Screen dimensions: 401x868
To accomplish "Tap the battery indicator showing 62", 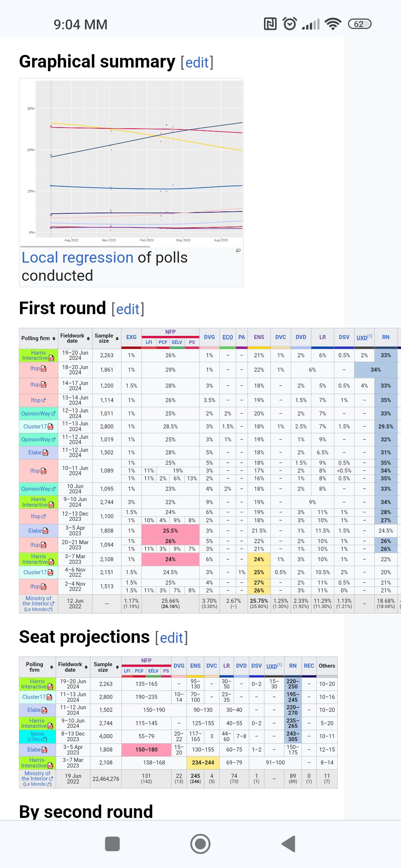I will click(359, 24).
